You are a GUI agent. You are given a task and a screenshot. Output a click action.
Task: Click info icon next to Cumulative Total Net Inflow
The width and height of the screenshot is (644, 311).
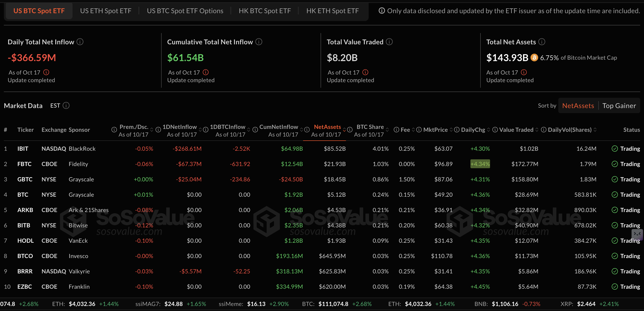[259, 42]
